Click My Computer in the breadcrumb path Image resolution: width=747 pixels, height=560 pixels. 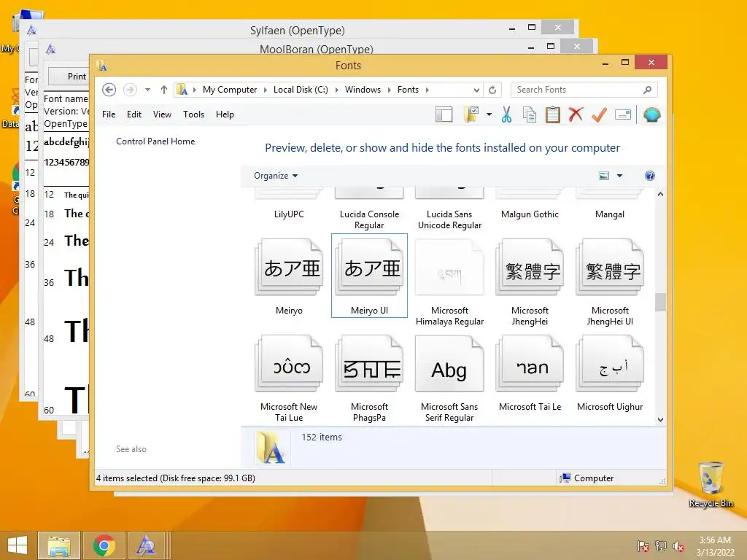pyautogui.click(x=229, y=90)
